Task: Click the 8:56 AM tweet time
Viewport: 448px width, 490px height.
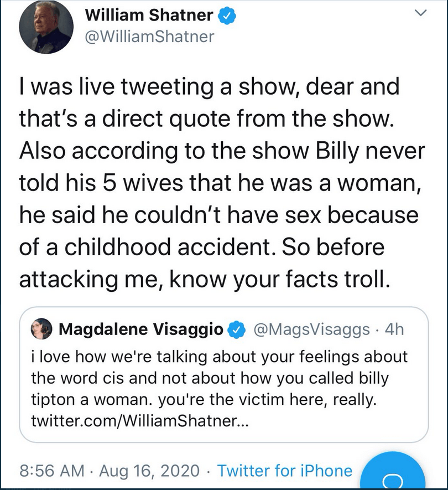Action: pyautogui.click(x=53, y=471)
